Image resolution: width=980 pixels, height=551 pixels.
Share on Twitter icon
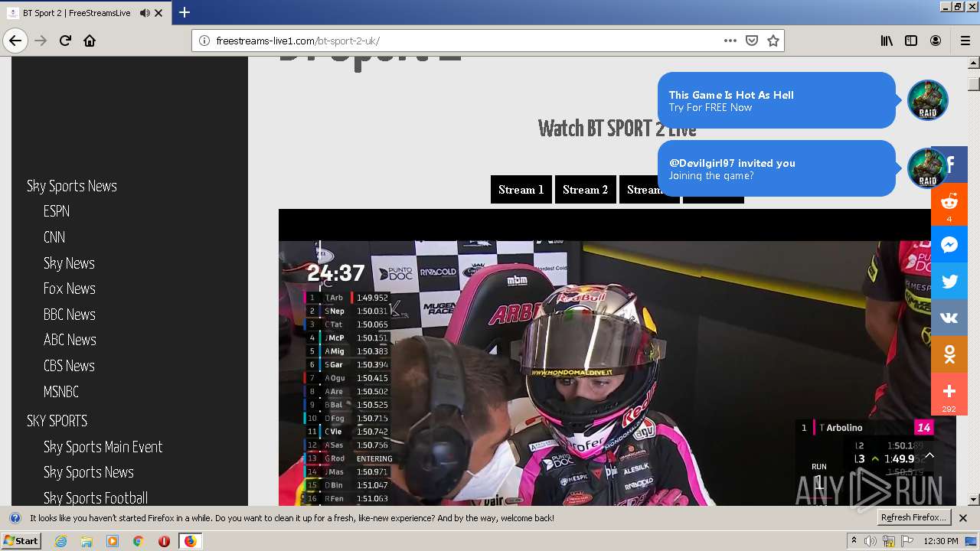[x=949, y=282]
